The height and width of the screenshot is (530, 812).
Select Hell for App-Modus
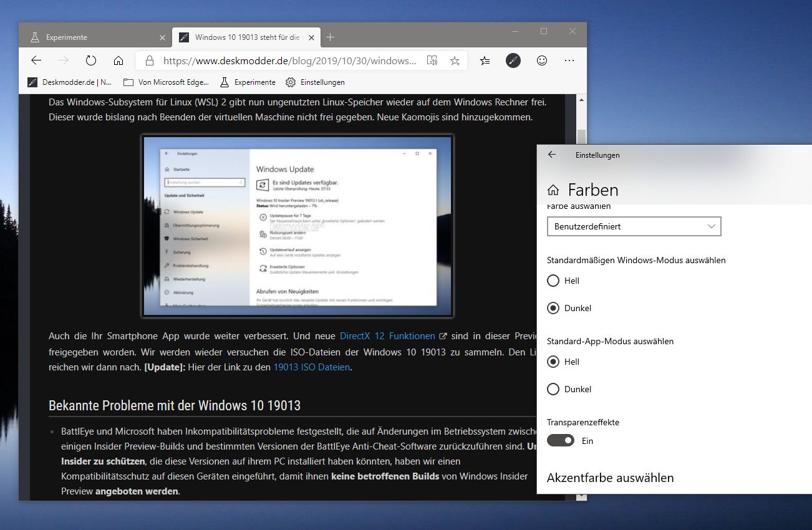point(563,362)
